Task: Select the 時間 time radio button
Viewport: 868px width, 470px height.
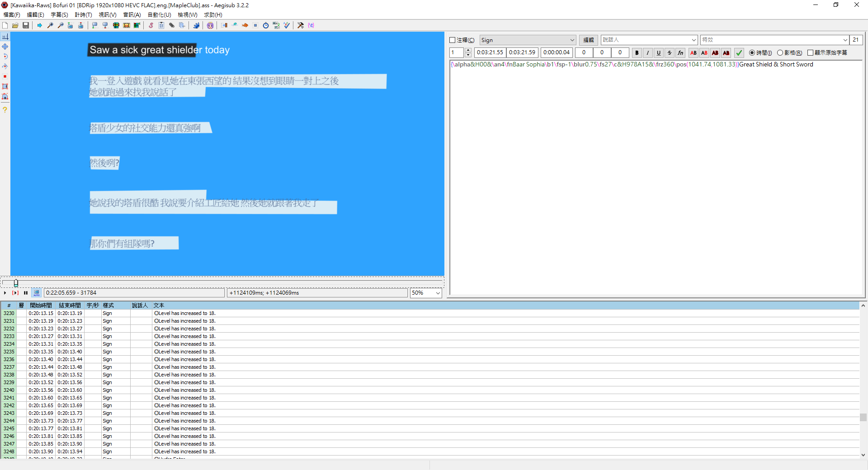Action: coord(752,53)
